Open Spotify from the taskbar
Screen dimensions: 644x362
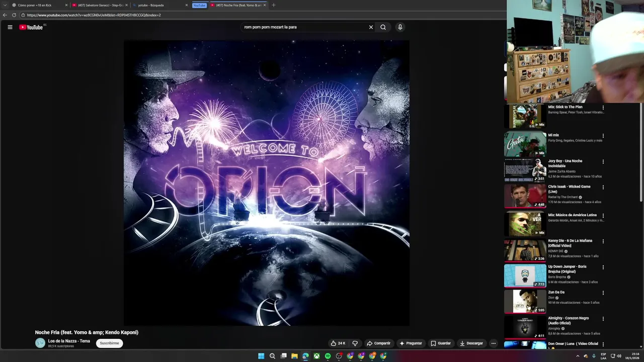(x=328, y=356)
